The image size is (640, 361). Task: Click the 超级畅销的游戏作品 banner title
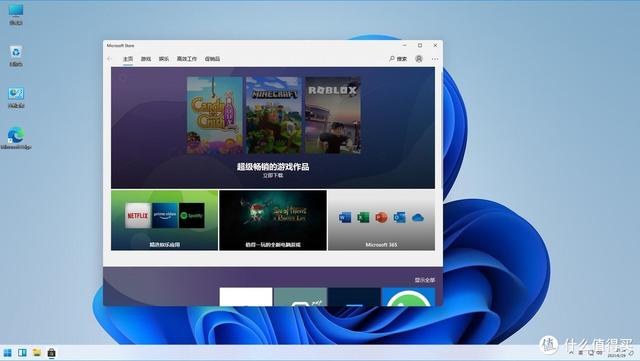tap(273, 167)
